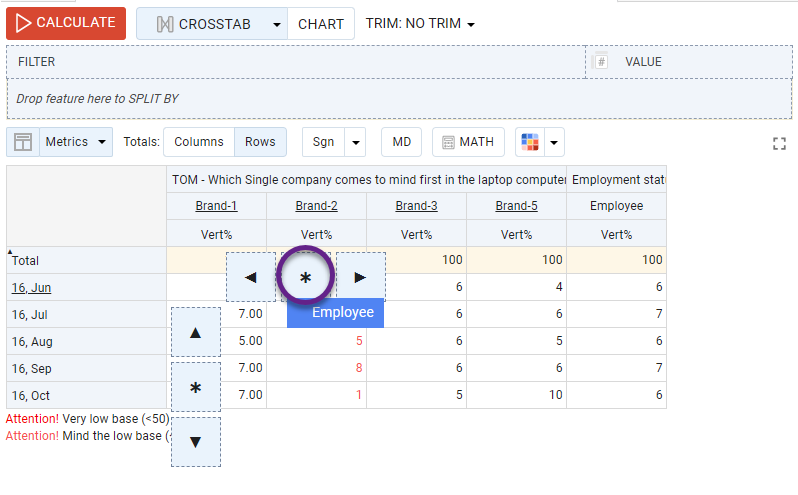
Task: Open the Sgn dropdown arrow
Action: click(355, 142)
